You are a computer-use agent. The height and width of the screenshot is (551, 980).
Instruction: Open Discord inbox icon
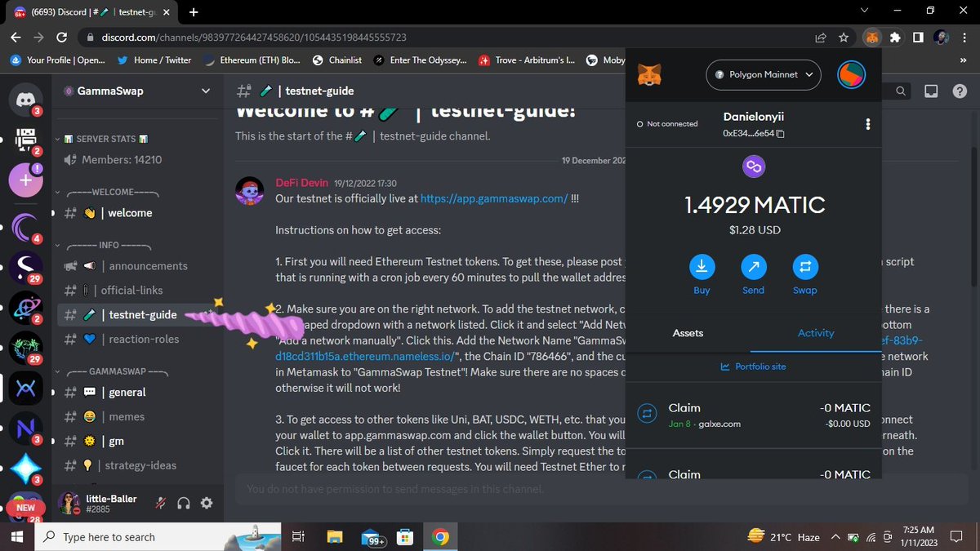[932, 91]
